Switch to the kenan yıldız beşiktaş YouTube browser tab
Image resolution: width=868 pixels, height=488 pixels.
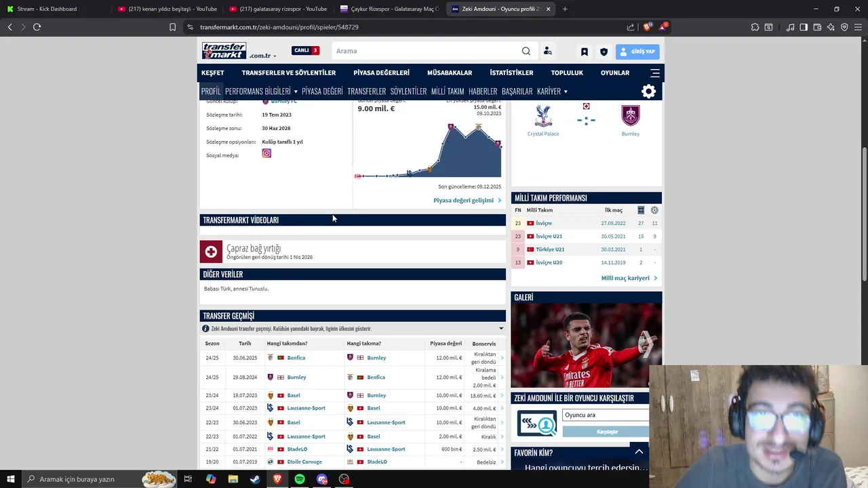click(x=167, y=9)
